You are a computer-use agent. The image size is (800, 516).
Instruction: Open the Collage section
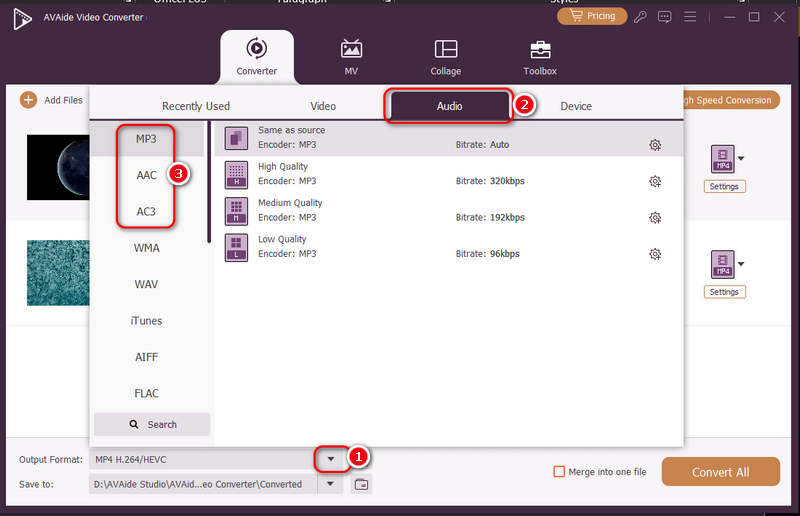[x=446, y=57]
